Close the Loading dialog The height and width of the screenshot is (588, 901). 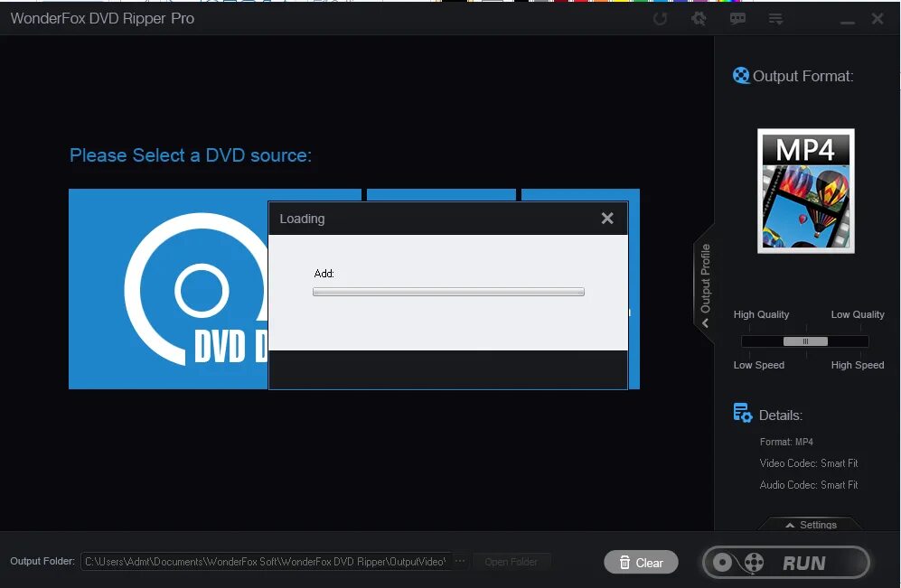tap(607, 219)
